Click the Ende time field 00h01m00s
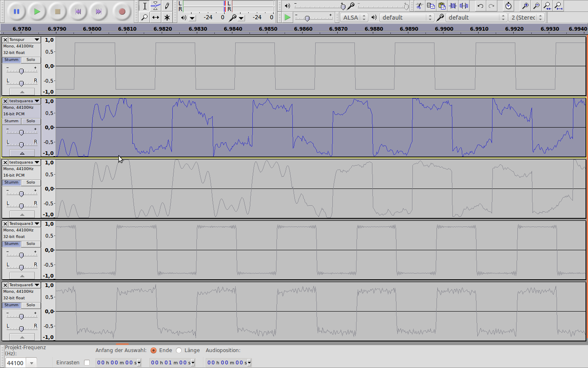 (x=172, y=363)
